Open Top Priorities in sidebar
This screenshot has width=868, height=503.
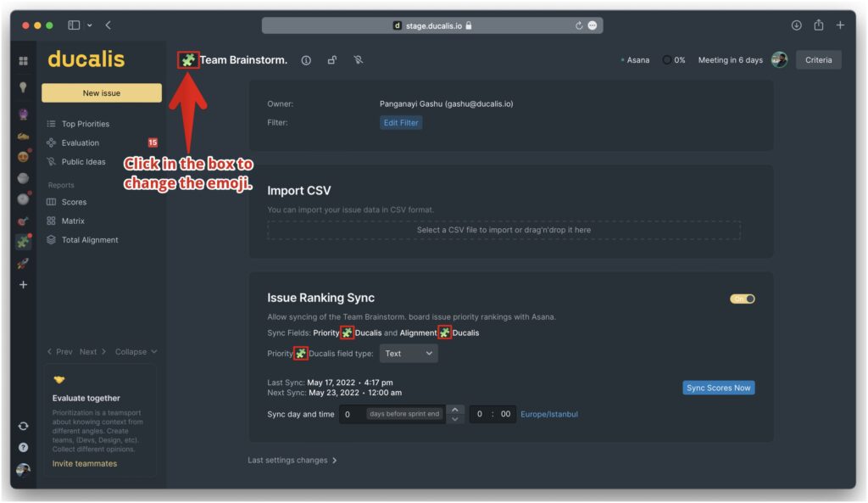(86, 124)
